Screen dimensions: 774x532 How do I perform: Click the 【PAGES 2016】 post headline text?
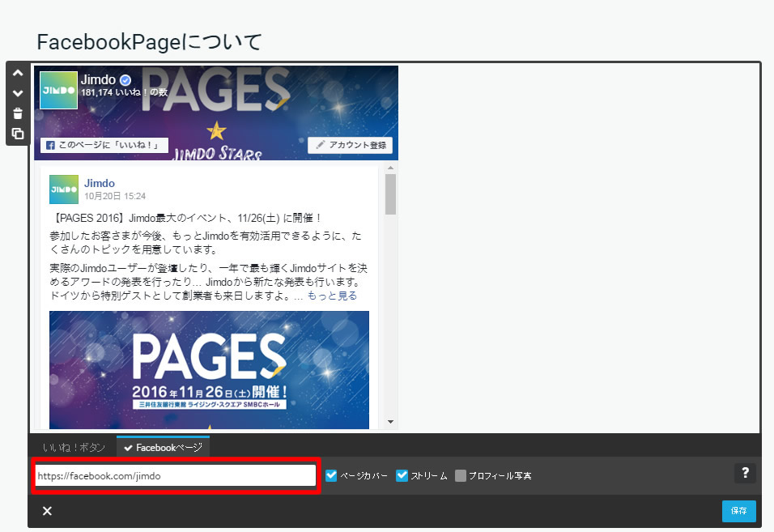click(x=186, y=218)
